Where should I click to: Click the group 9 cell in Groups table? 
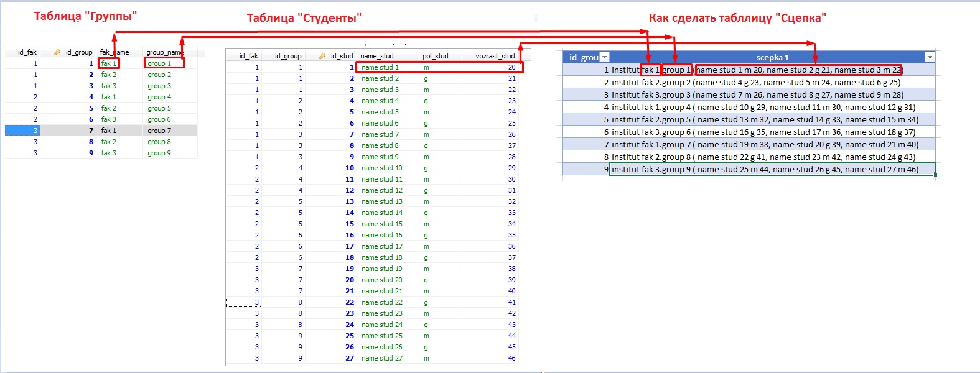159,153
